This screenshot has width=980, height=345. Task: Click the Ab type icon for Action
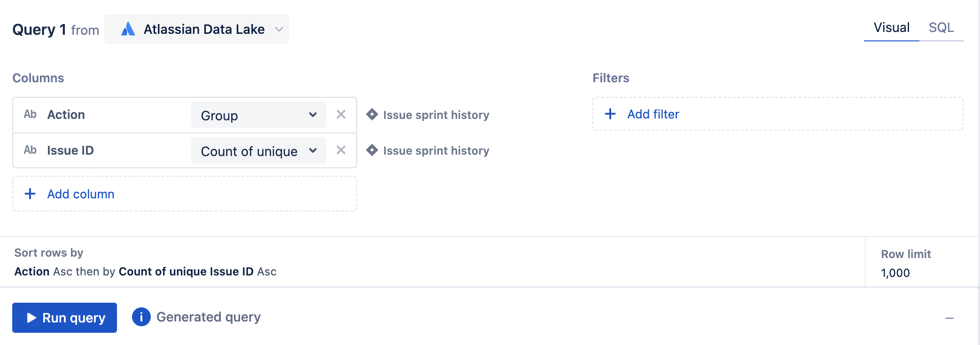[30, 115]
